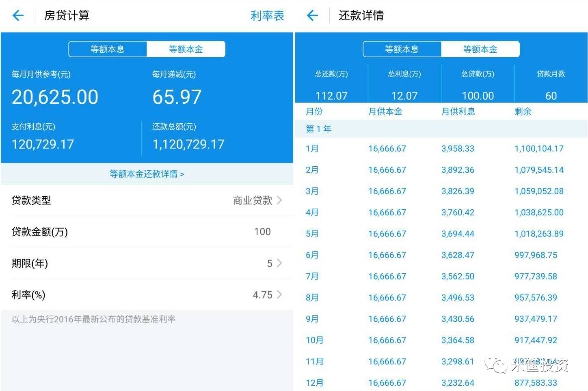Image resolution: width=588 pixels, height=391 pixels.
Task: Select 等额本金 tab in 还款详情
Action: tap(480, 49)
